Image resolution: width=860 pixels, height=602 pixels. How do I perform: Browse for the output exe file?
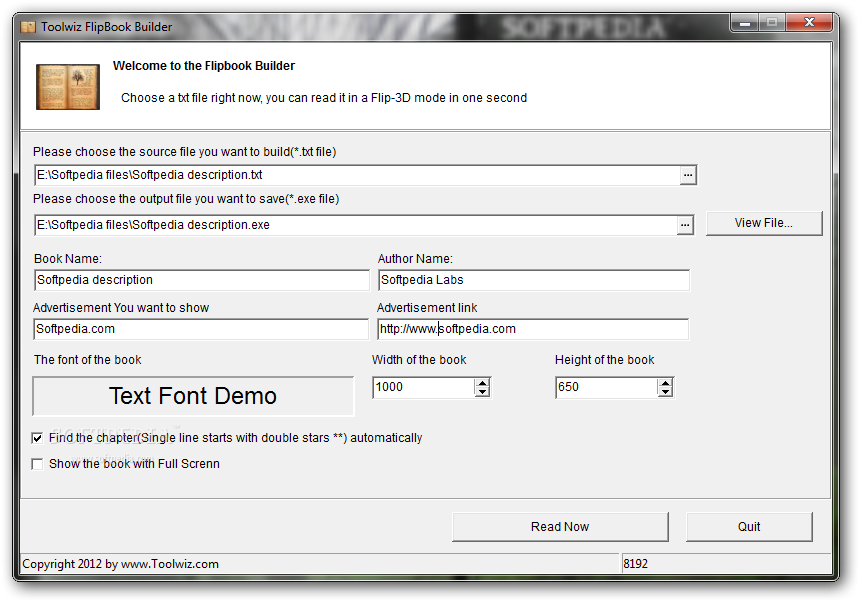click(684, 225)
